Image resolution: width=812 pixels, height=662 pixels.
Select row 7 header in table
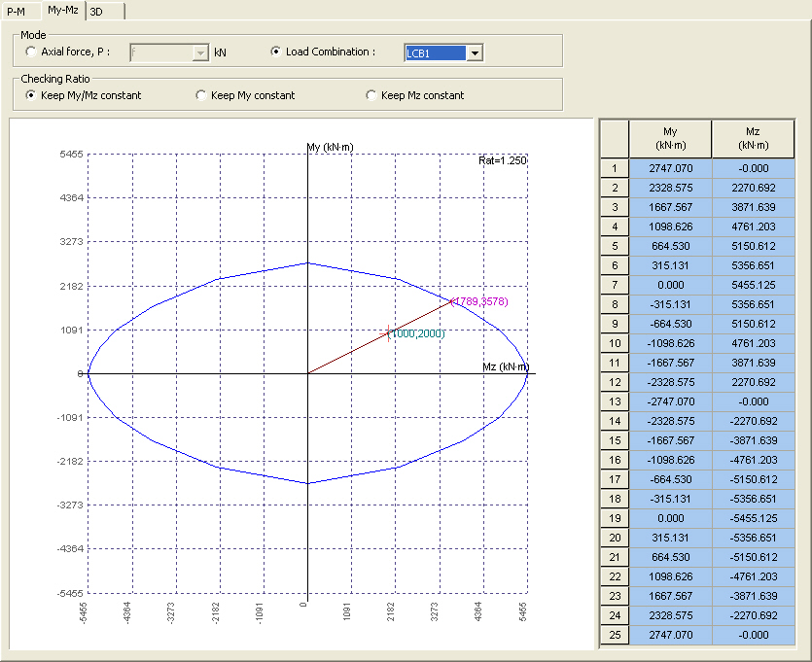tap(615, 285)
